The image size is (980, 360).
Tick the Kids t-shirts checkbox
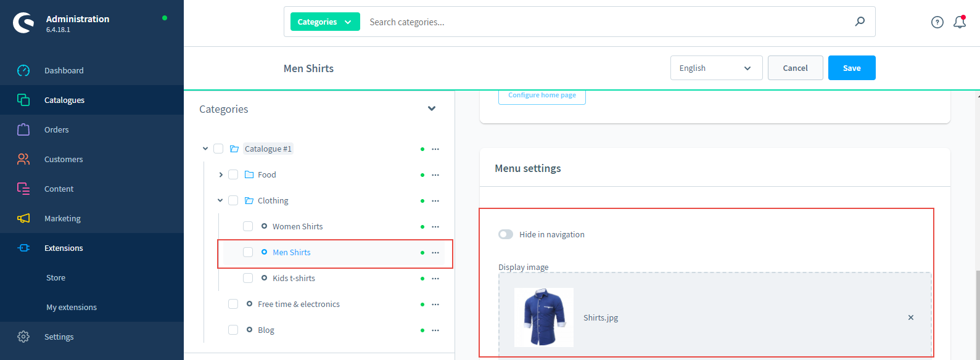[x=248, y=278]
